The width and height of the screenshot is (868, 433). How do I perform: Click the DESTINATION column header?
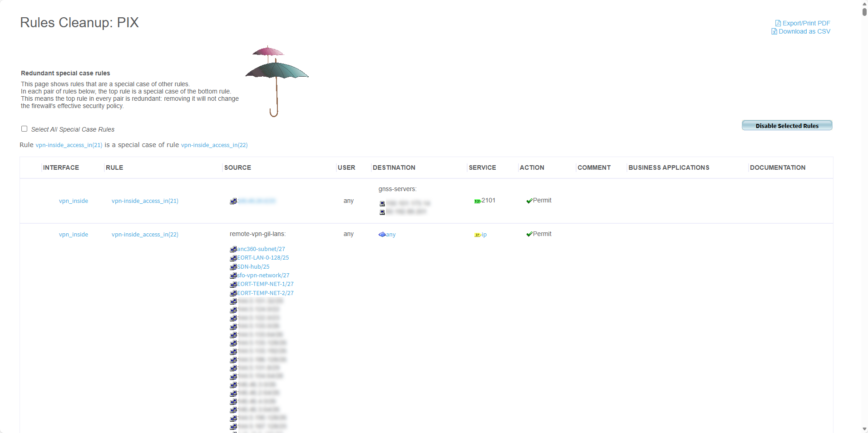pos(394,167)
